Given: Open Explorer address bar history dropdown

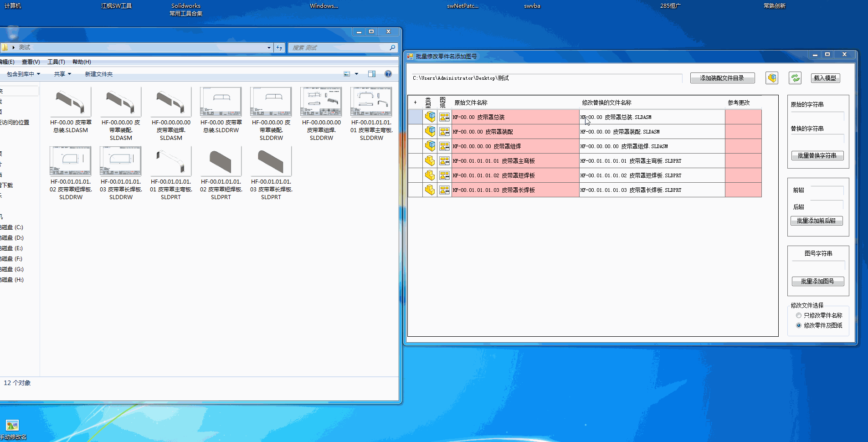Looking at the screenshot, I should point(269,47).
